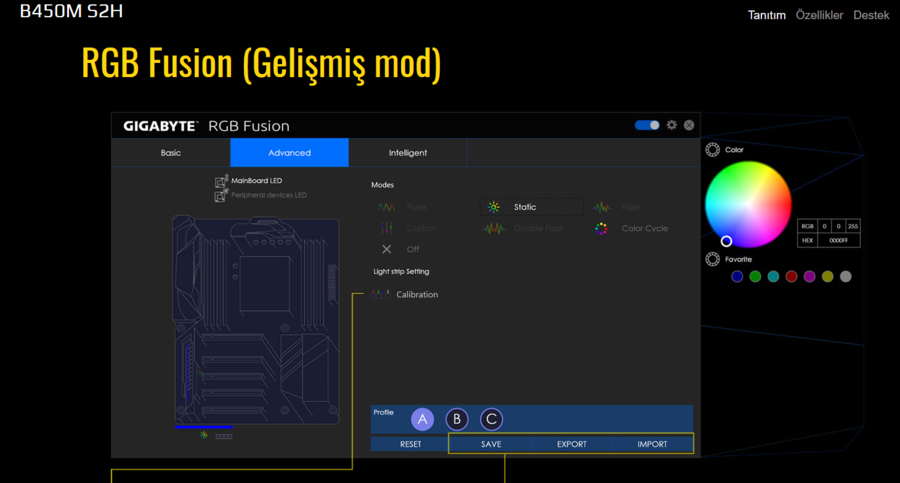Click the EXPORT button
The width and height of the screenshot is (900, 483).
tap(572, 444)
